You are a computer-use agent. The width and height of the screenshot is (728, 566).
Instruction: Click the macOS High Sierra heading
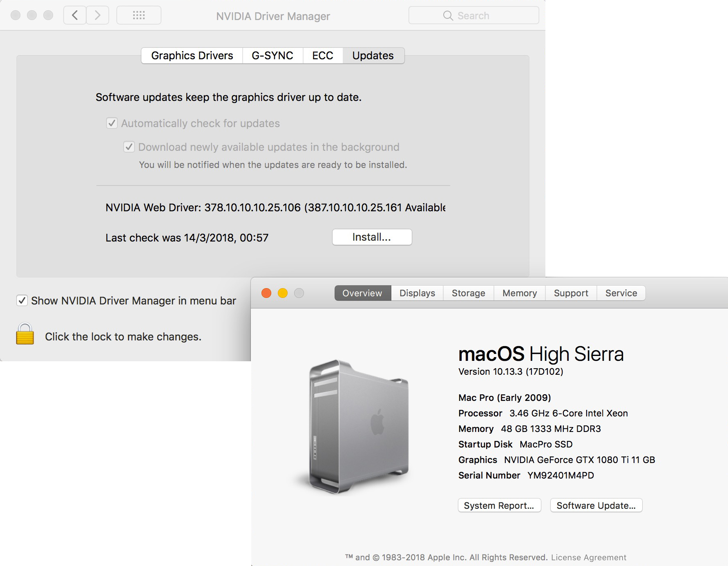click(x=541, y=353)
